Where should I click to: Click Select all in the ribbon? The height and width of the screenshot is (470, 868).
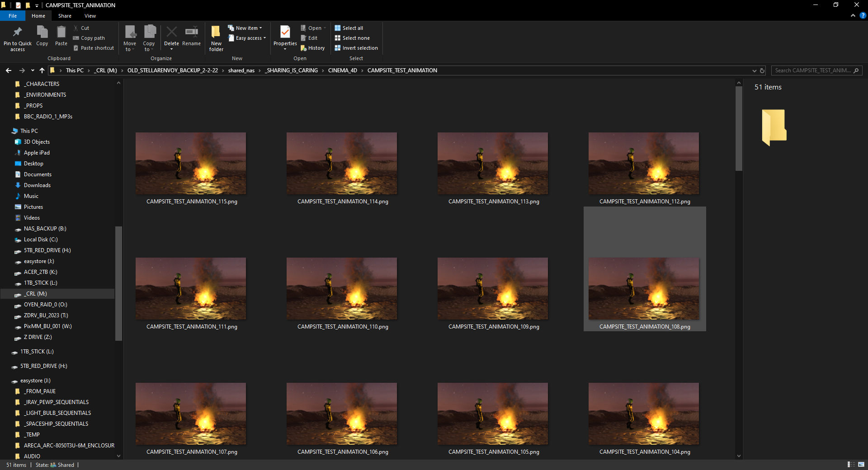349,28
